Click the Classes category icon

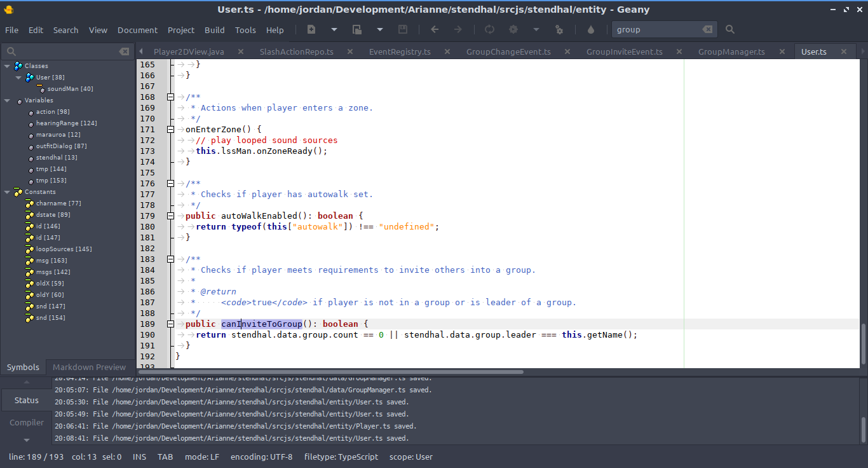18,66
